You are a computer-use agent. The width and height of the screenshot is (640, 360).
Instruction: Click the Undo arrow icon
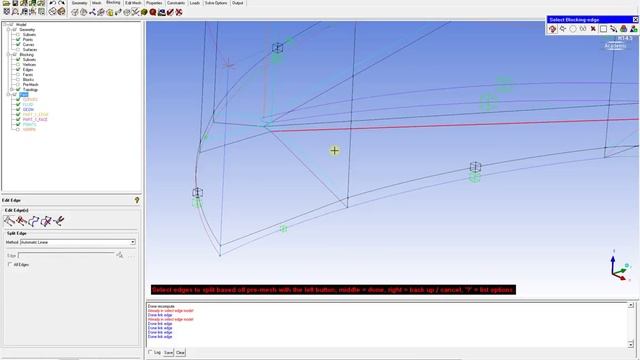coord(53,3)
